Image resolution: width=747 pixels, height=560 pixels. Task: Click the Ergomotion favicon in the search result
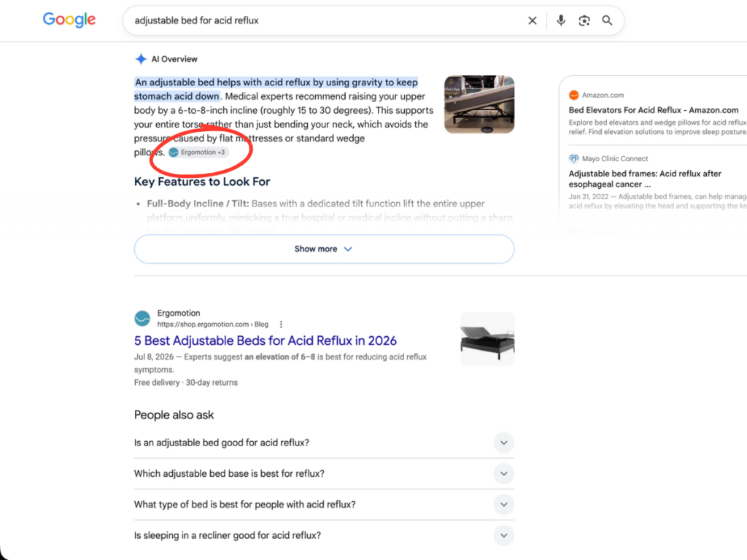[x=142, y=318]
